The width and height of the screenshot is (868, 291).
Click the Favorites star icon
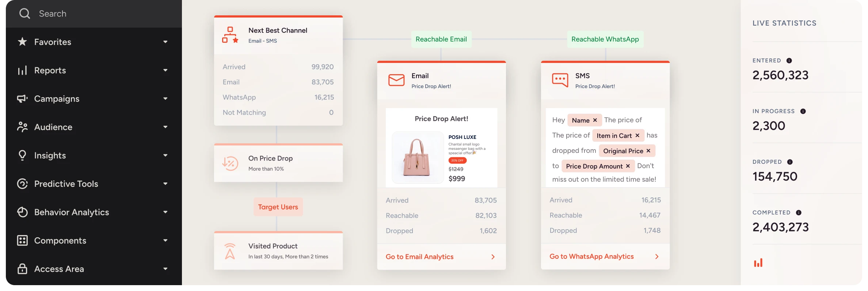click(22, 42)
